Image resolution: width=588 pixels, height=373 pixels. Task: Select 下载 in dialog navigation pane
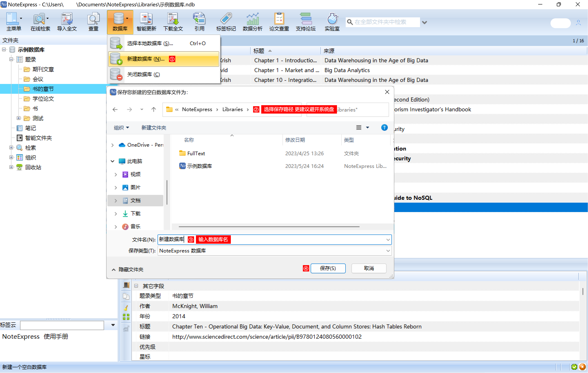(136, 214)
